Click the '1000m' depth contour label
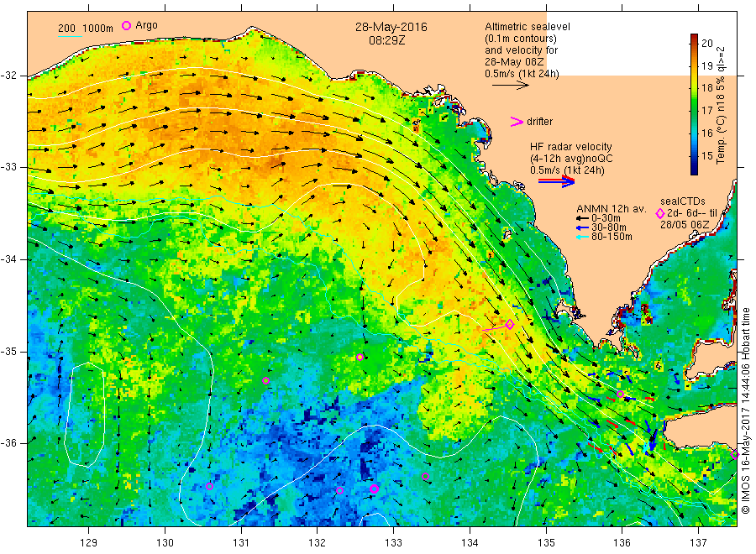The width and height of the screenshot is (756, 554). coord(98,29)
